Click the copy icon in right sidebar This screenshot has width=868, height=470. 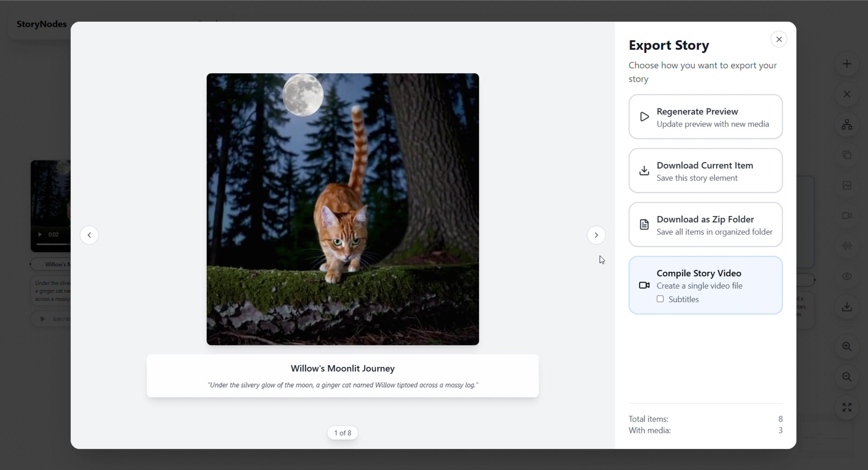pyautogui.click(x=846, y=155)
